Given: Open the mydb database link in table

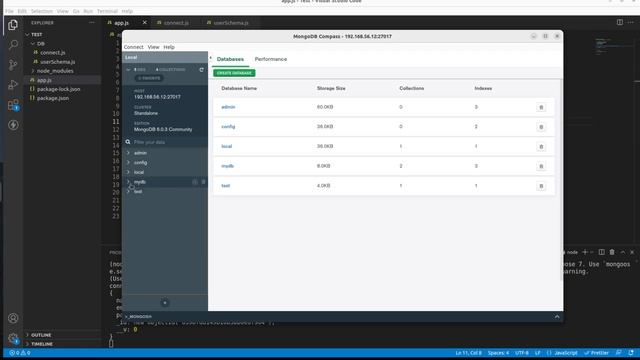Looking at the screenshot, I should tap(227, 166).
